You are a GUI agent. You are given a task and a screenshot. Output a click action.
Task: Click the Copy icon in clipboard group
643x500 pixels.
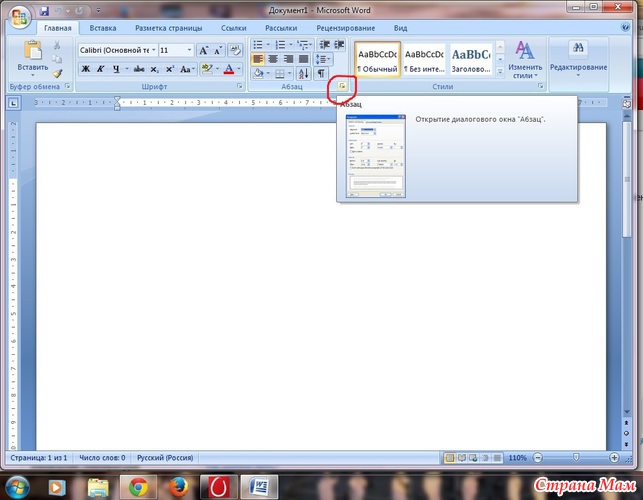57,59
